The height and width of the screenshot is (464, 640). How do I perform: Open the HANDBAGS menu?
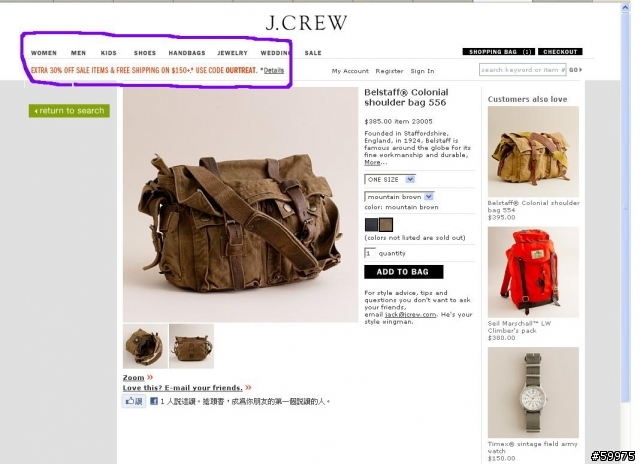coord(187,53)
